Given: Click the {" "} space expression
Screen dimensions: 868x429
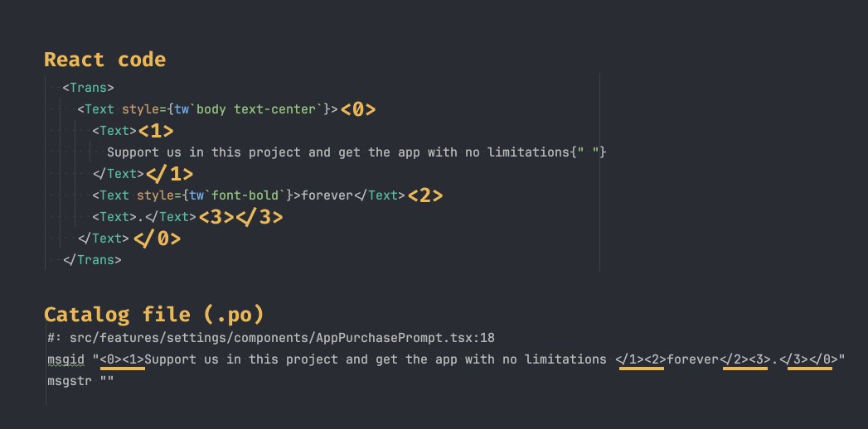Looking at the screenshot, I should (589, 152).
